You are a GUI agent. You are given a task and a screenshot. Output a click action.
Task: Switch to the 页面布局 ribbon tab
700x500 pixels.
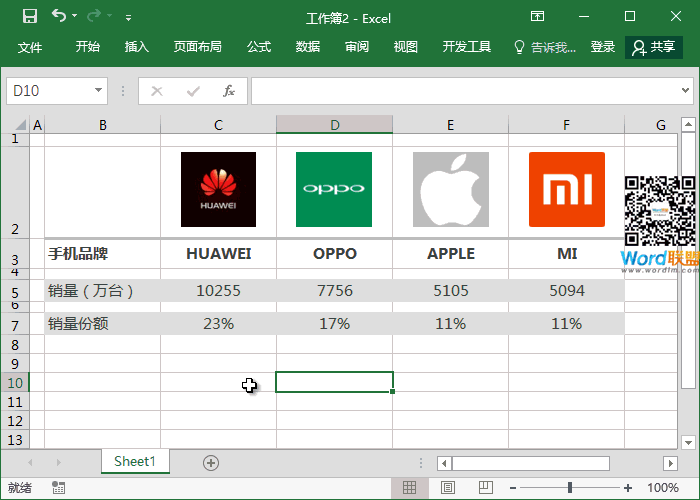(x=198, y=46)
